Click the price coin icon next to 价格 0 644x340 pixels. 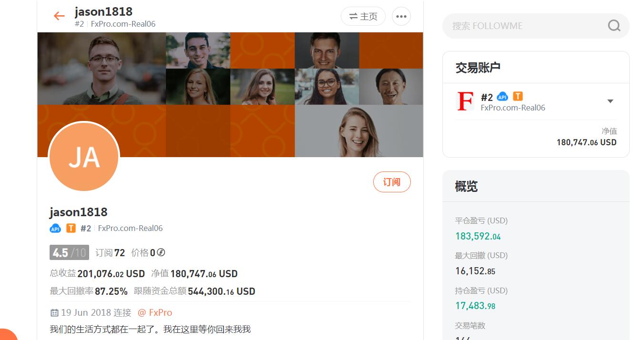point(161,252)
